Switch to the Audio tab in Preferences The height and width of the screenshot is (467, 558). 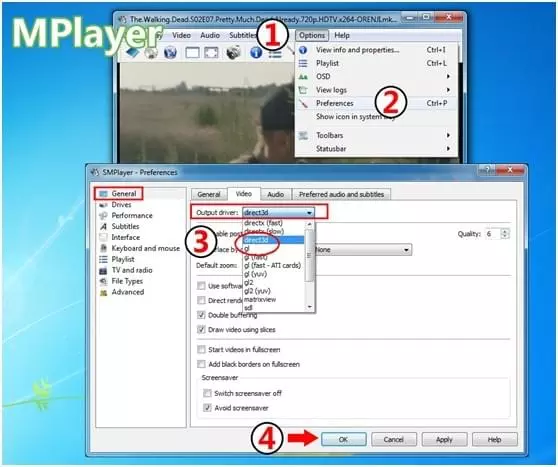275,194
